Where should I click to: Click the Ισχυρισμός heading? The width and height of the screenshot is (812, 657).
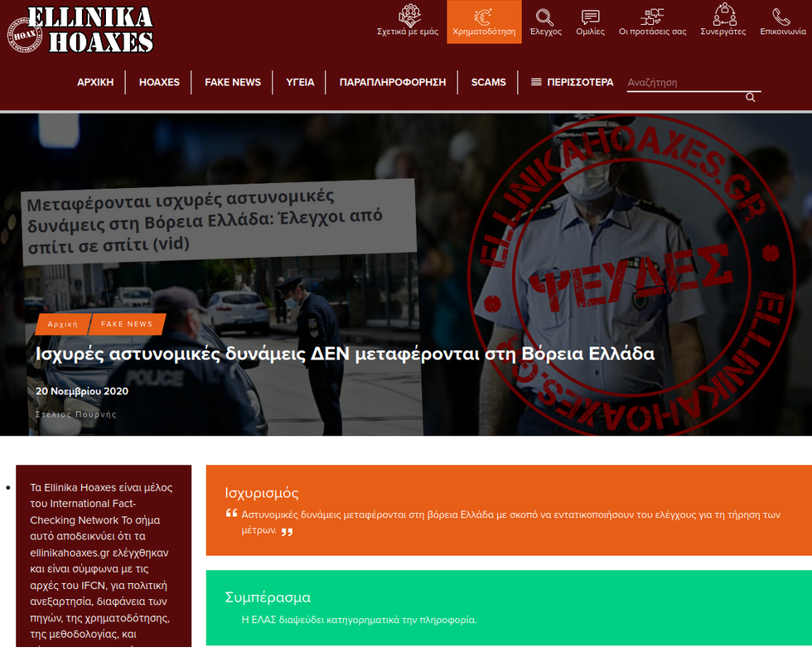tap(262, 493)
